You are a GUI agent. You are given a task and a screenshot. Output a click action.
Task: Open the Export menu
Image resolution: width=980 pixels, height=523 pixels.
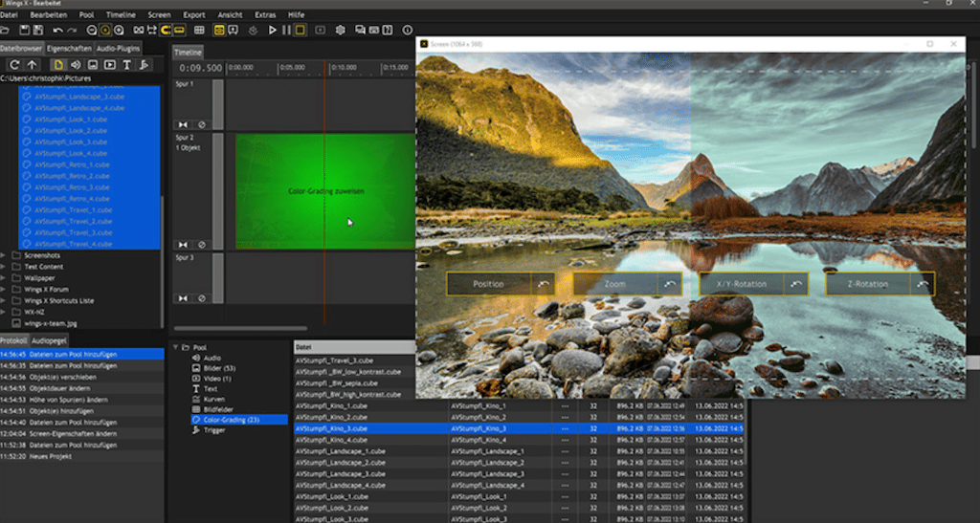tap(194, 15)
